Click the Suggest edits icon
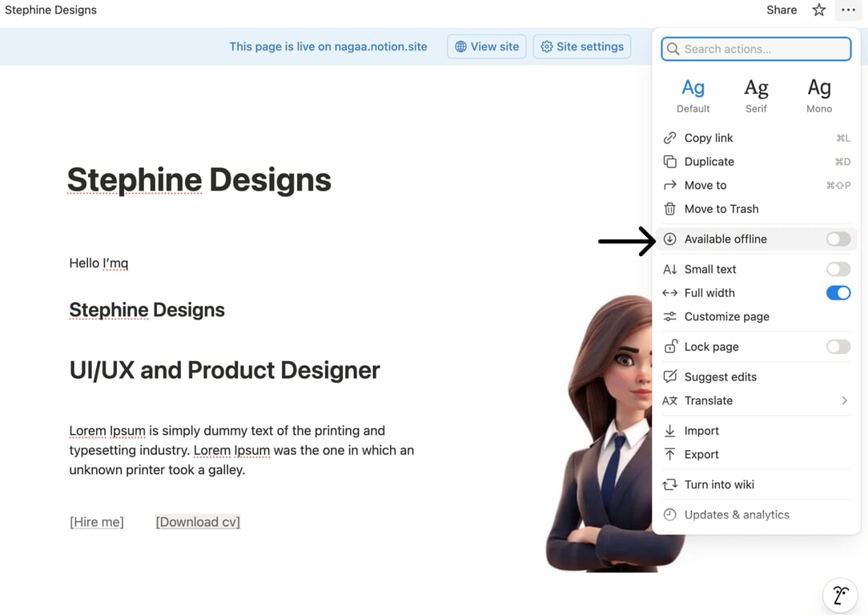This screenshot has height=615, width=868. pyautogui.click(x=670, y=376)
